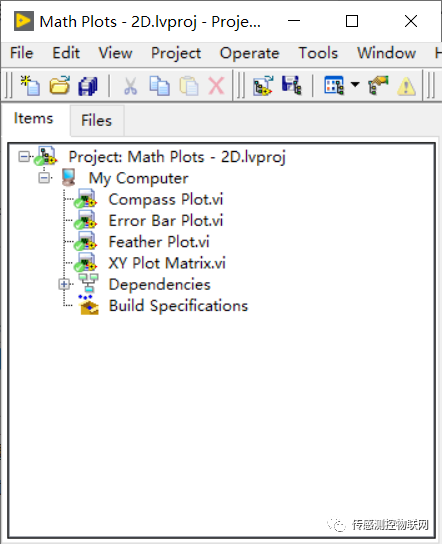Click the red Delete X icon
Screen dimensions: 442x544
(216, 86)
